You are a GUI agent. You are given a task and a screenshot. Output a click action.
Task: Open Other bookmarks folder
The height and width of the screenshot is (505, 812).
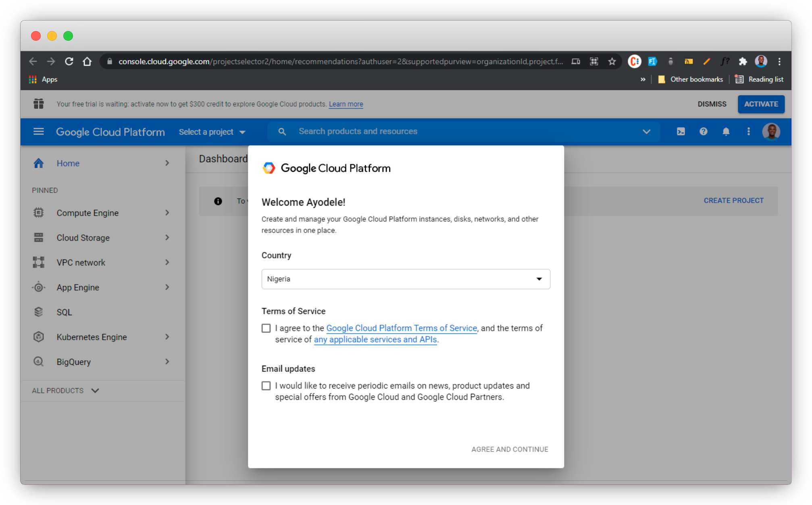(x=690, y=79)
